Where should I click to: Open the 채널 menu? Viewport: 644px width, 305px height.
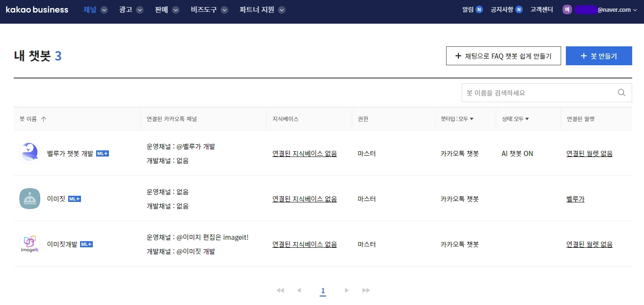pos(89,9)
